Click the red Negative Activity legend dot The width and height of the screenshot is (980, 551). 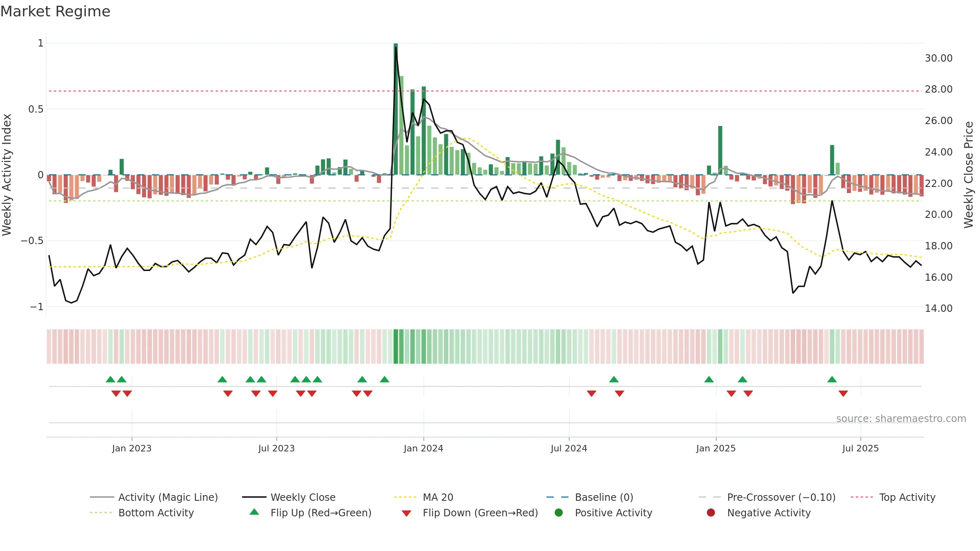pos(711,512)
